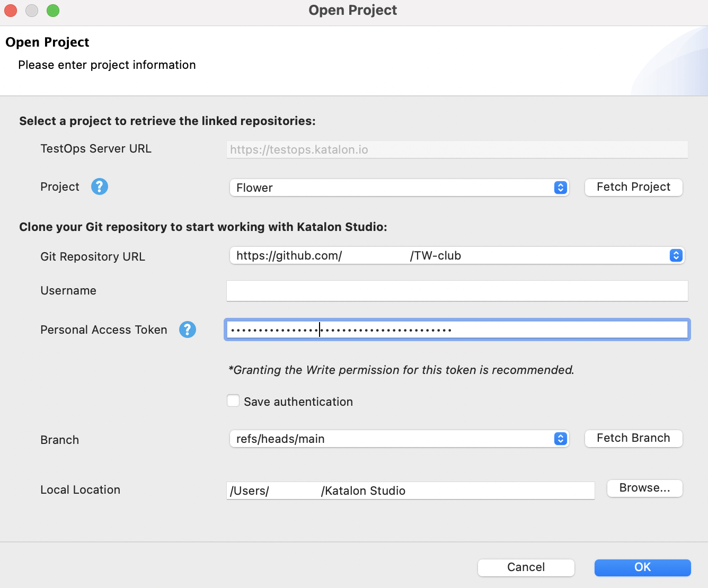Focus the Username input field
Screen dimensions: 708x588
(x=457, y=291)
